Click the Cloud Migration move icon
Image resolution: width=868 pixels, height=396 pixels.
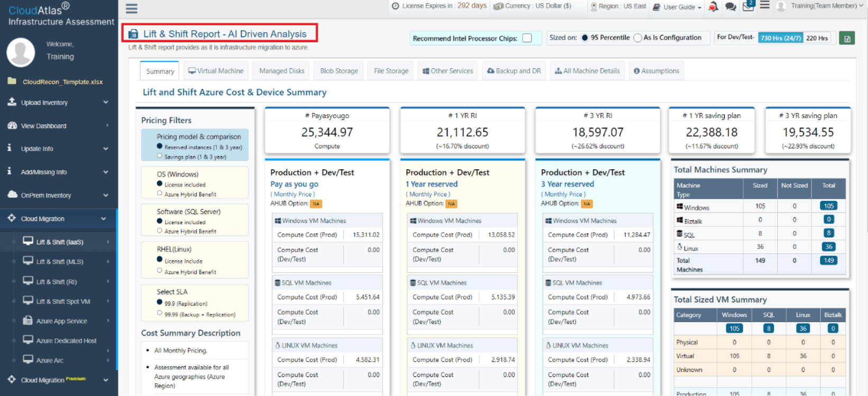pos(12,218)
